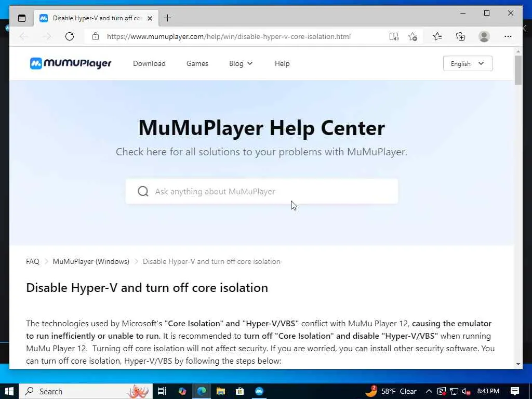Open MuMuPlayer (Windows) breadcrumb
Viewport: 532px width, 399px height.
91,262
